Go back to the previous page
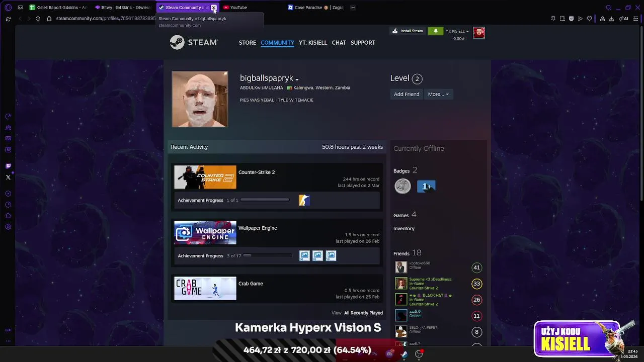Screen dimensions: 644x362 click(x=20, y=19)
